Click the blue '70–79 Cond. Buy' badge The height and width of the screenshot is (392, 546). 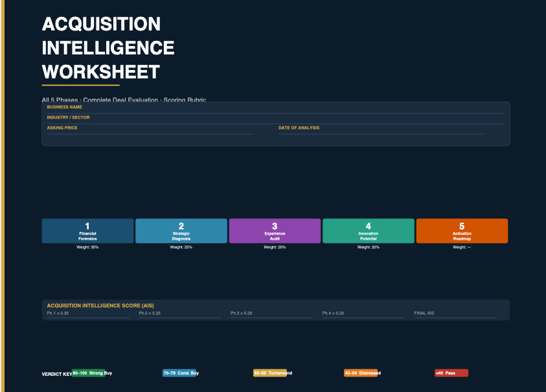coord(179,373)
